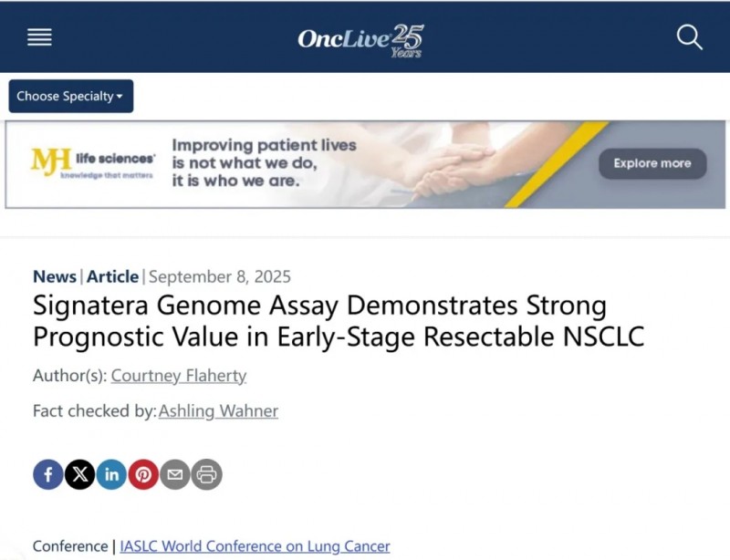Open IASLC World Conference on Lung Cancer link

(x=255, y=546)
